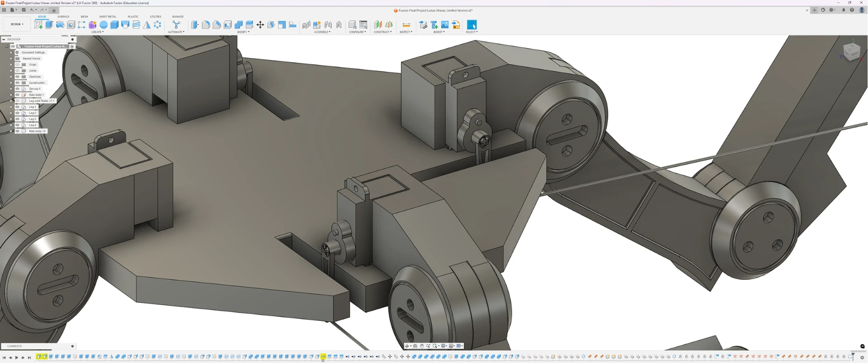Switch to the Surface tab
Viewport: 868px width, 363px height.
(x=63, y=17)
